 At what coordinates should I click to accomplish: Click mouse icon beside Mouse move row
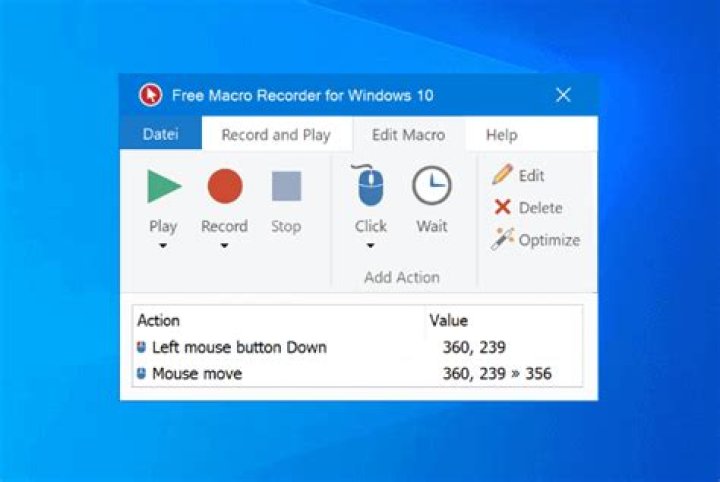coord(141,374)
